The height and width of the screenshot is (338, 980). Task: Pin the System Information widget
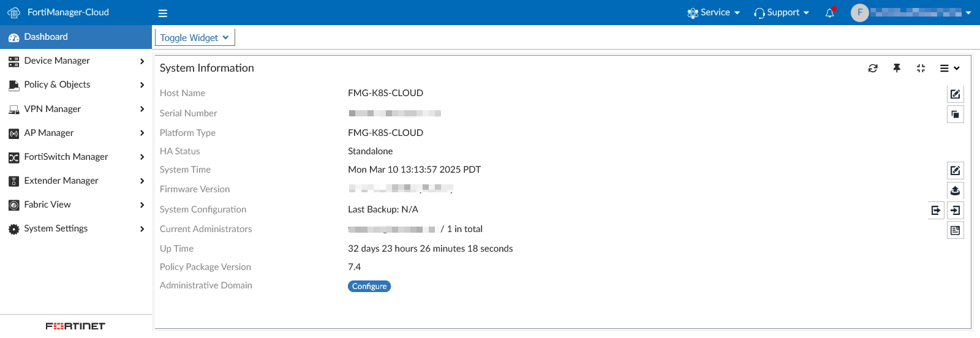[x=897, y=69]
